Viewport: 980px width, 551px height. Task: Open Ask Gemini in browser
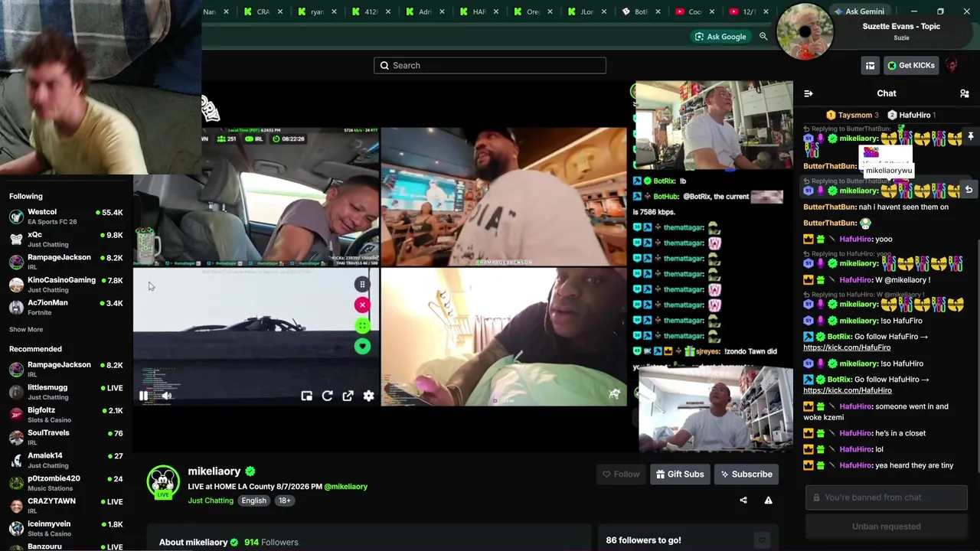[859, 11]
